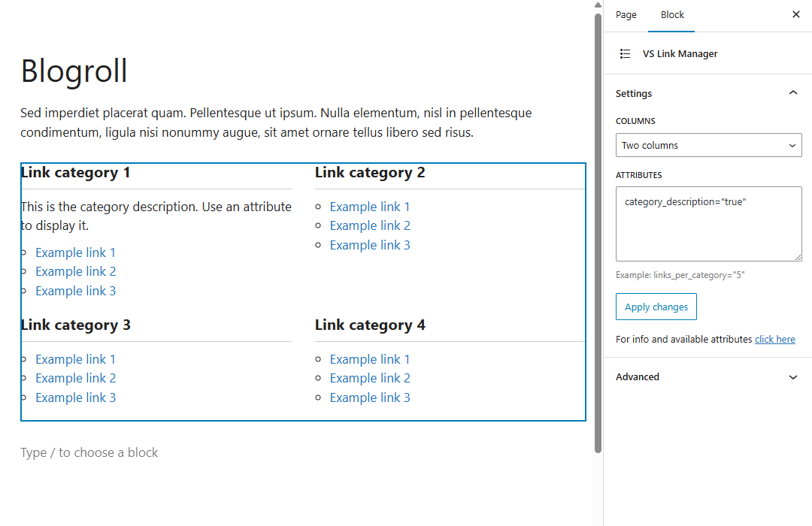
Task: Select the Link category 3 heading
Action: coord(76,325)
